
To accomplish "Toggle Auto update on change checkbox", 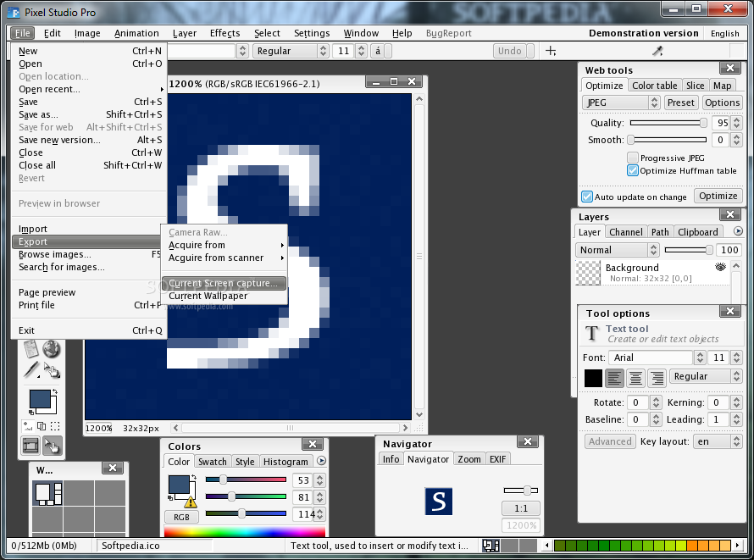I will point(586,197).
